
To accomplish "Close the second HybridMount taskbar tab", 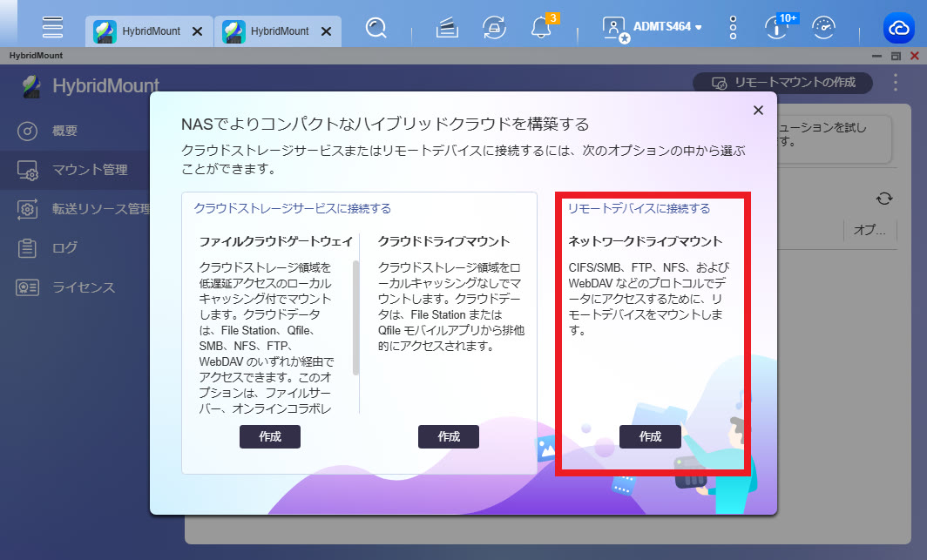I will 327,31.
